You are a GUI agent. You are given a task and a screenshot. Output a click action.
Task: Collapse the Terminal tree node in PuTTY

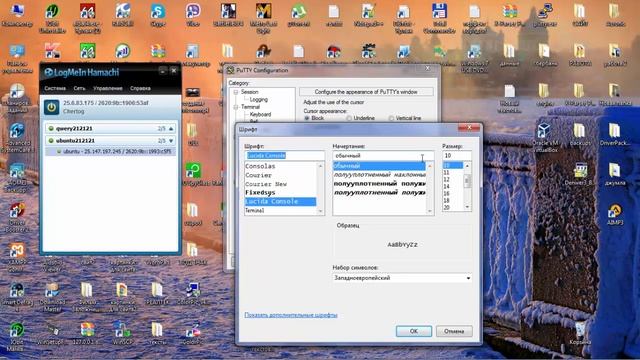(236, 107)
